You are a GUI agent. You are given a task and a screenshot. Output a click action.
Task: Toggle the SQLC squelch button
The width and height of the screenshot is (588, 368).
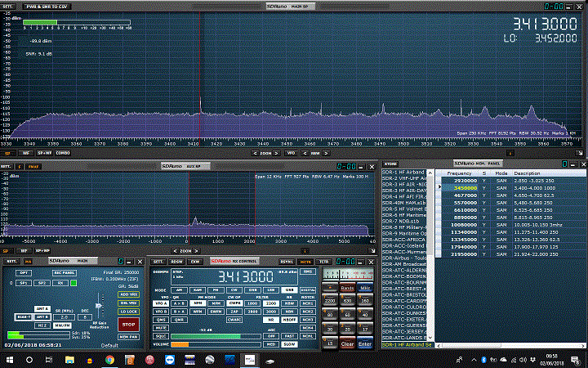point(161,336)
